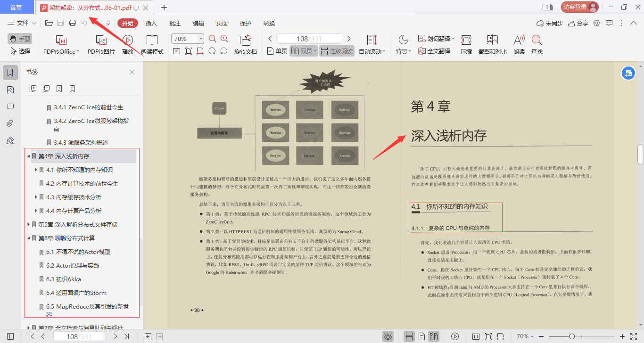
Task: Close the 书签 bookmark panel
Action: pos(132,72)
